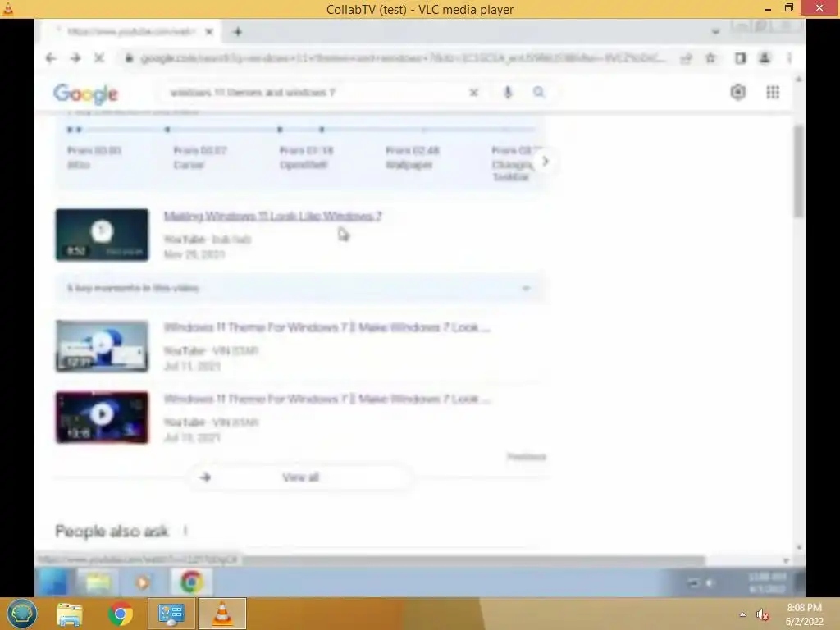
Task: Open the 'People also ask' options menu
Action: click(185, 531)
